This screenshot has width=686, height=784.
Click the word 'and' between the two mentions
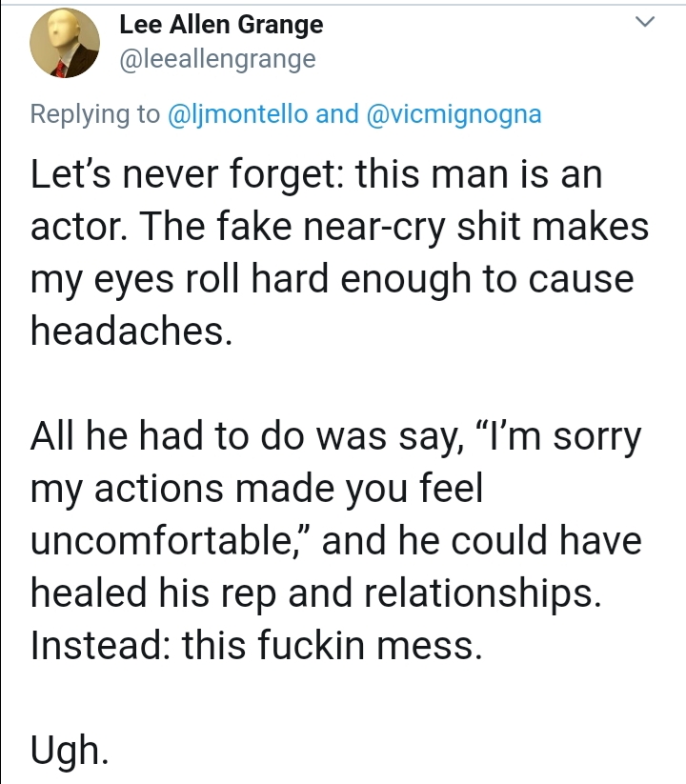(337, 114)
